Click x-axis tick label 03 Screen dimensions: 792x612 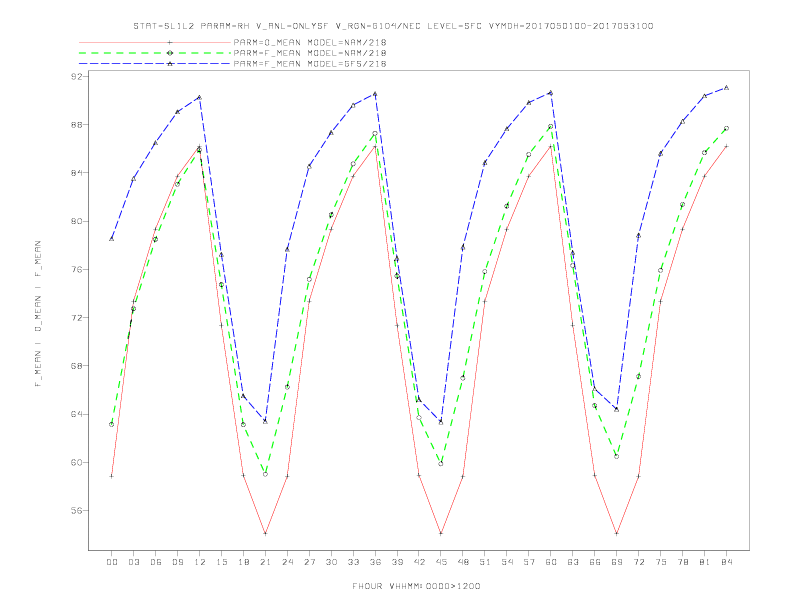[x=133, y=562]
